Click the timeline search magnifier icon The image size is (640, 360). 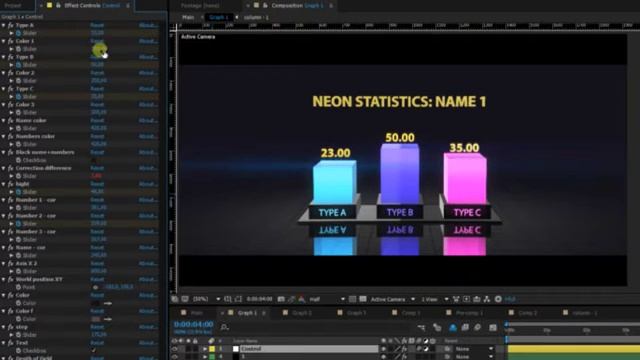224,327
